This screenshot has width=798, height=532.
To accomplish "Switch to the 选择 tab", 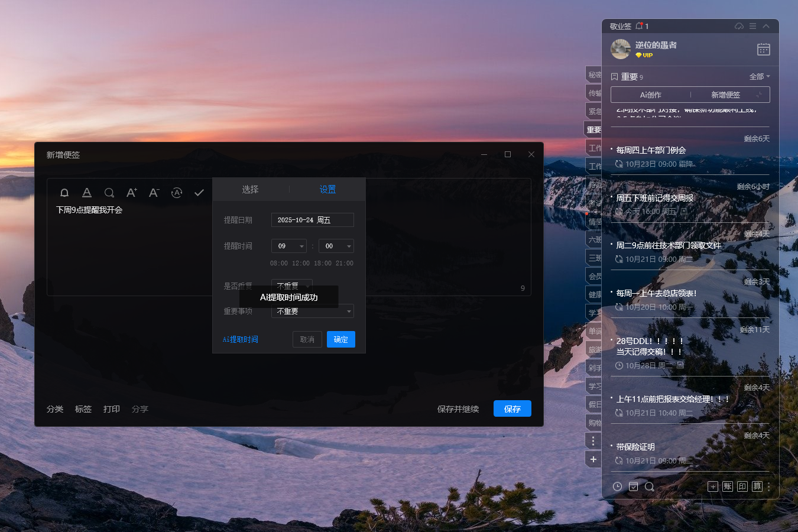I will tap(250, 190).
